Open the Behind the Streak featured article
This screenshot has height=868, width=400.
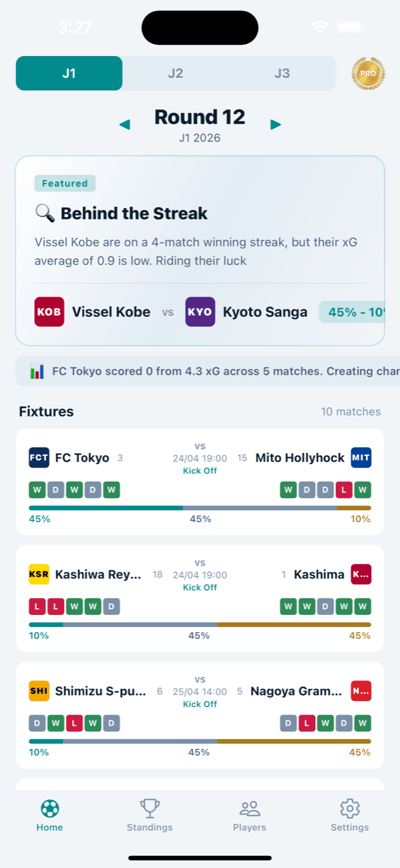(x=134, y=214)
